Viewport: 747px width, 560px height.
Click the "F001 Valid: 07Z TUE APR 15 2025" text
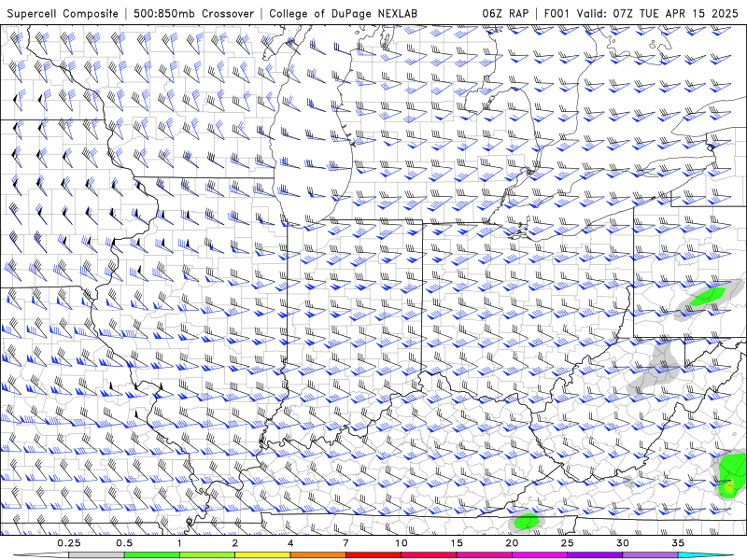pyautogui.click(x=641, y=13)
